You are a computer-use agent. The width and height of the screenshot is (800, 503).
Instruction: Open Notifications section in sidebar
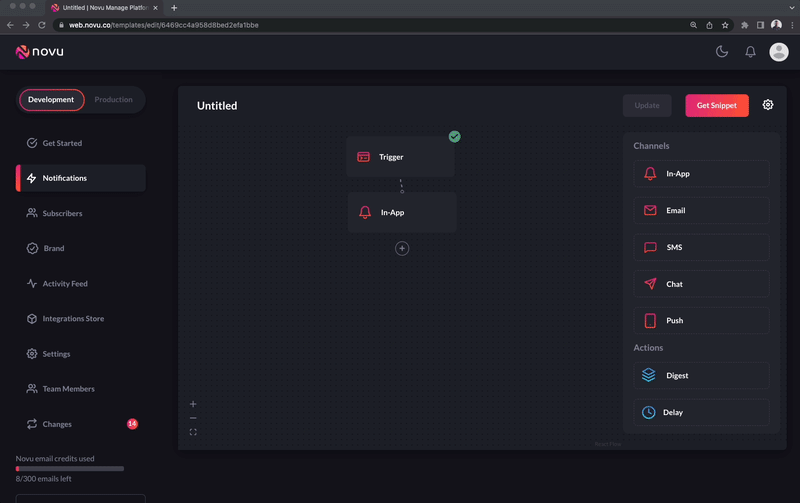coord(81,178)
